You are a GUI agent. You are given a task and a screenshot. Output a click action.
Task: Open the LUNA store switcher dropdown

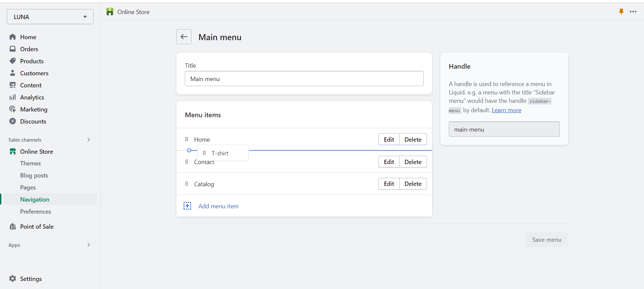tap(50, 17)
